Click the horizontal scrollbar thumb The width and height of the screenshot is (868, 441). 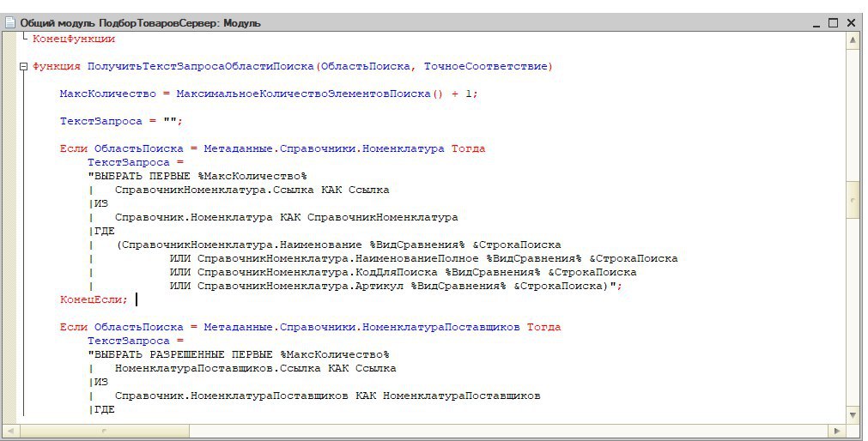point(104,431)
